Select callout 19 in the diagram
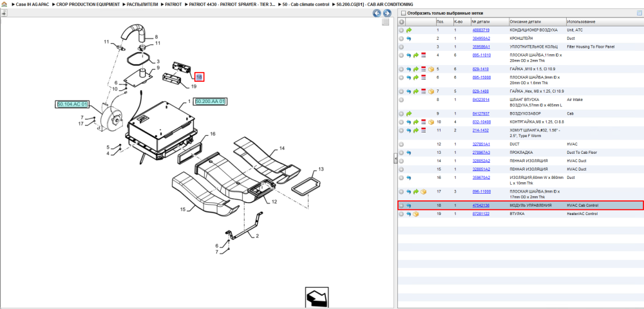 194,86
